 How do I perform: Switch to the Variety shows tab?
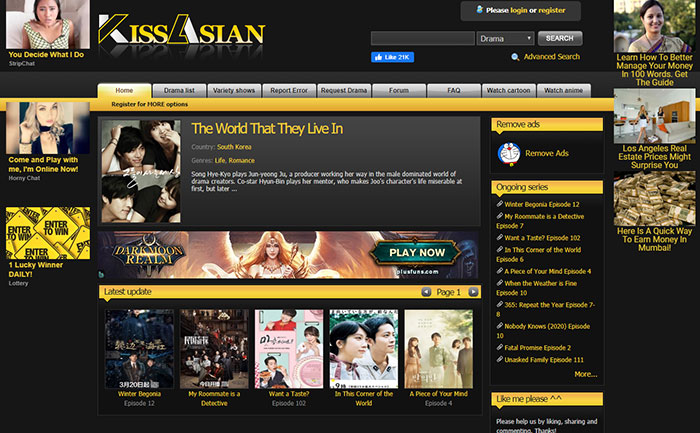click(234, 91)
